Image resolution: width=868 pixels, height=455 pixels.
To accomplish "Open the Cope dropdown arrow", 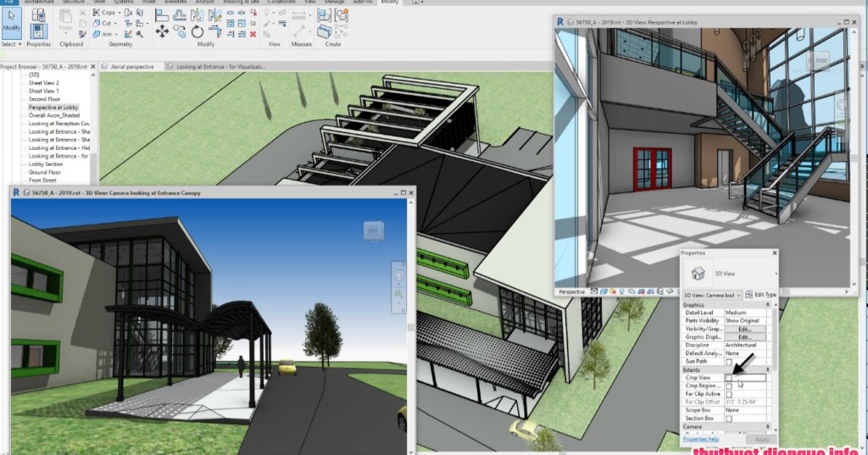I will (119, 12).
